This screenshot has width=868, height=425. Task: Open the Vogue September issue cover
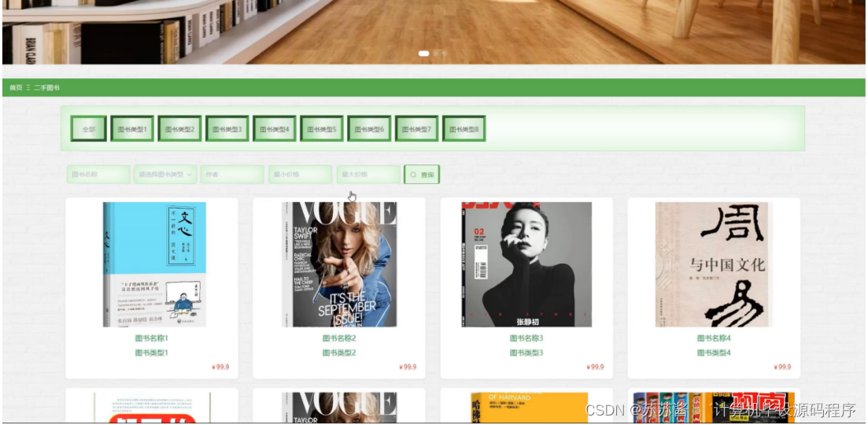[339, 264]
